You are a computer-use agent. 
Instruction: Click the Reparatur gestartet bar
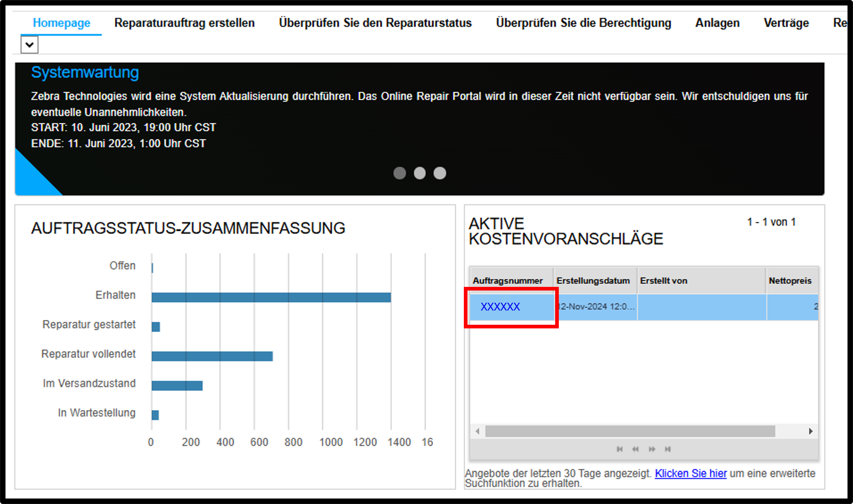point(156,327)
